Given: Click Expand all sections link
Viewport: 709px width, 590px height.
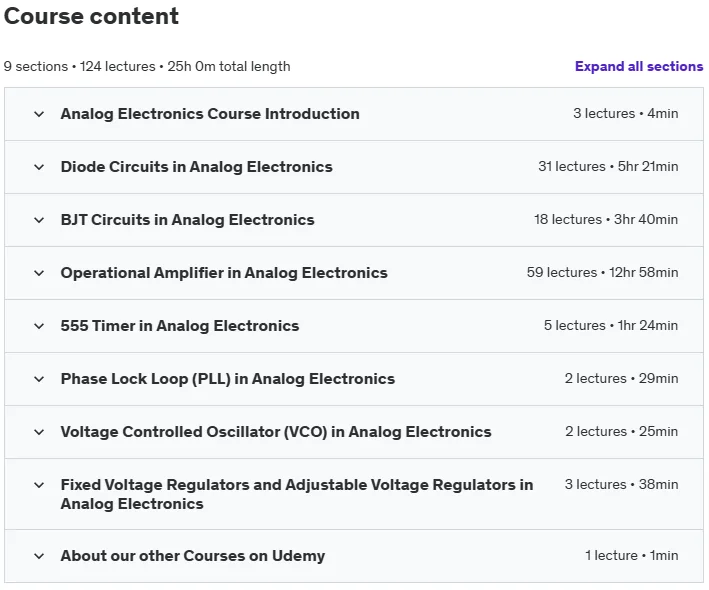Looking at the screenshot, I should pyautogui.click(x=639, y=66).
